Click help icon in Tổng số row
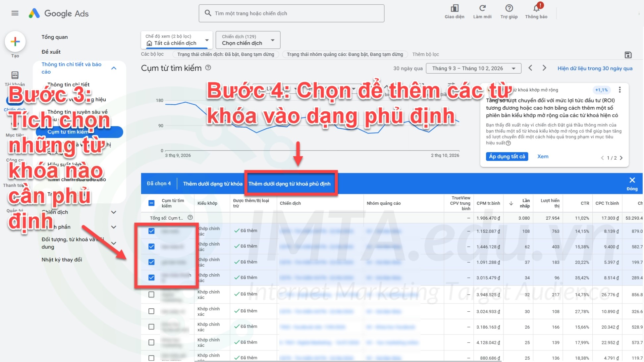The height and width of the screenshot is (362, 644). [190, 218]
